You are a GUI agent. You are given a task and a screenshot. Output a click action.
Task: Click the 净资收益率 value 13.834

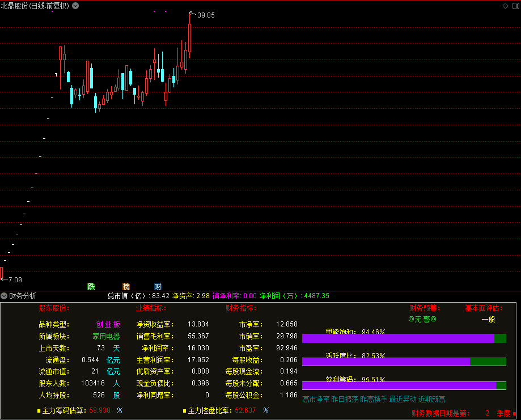[x=198, y=324]
